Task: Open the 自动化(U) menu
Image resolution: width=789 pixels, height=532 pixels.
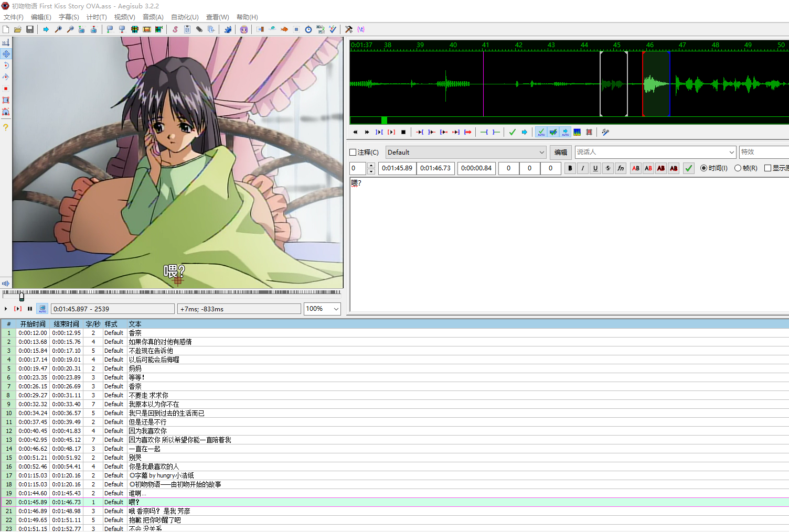Action: [185, 17]
